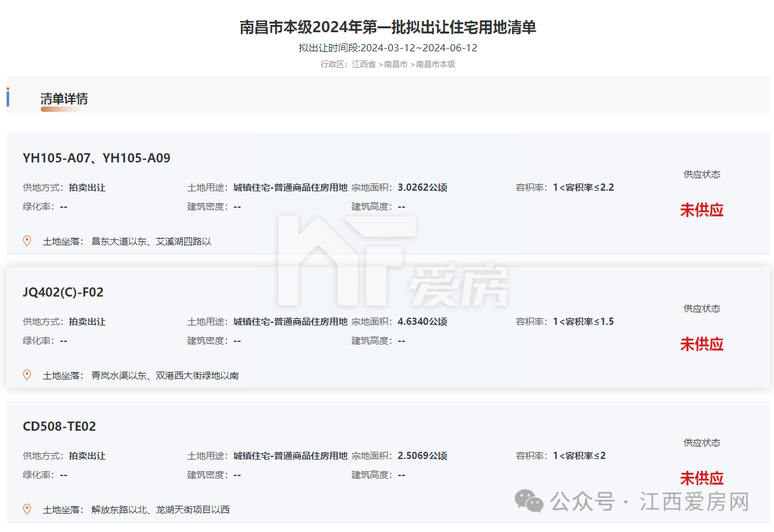Click area value 3.0262公顷
Screen dimensions: 774x532
(423, 187)
